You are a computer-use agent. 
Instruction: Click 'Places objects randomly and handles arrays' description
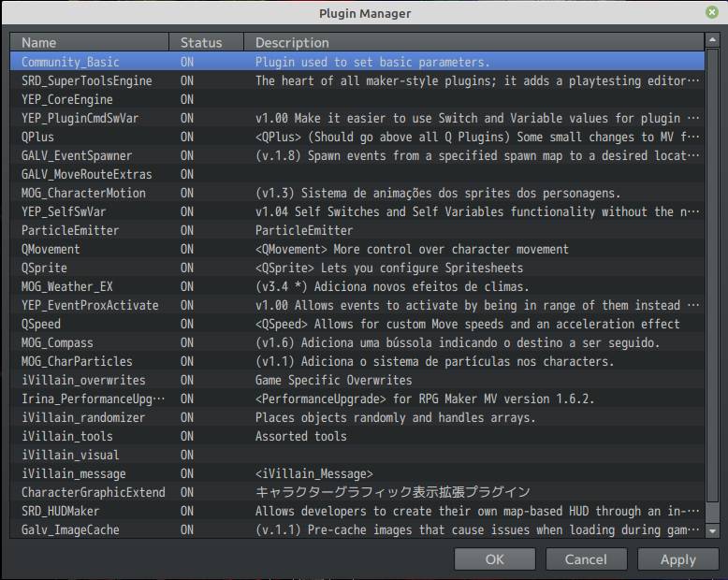point(395,417)
